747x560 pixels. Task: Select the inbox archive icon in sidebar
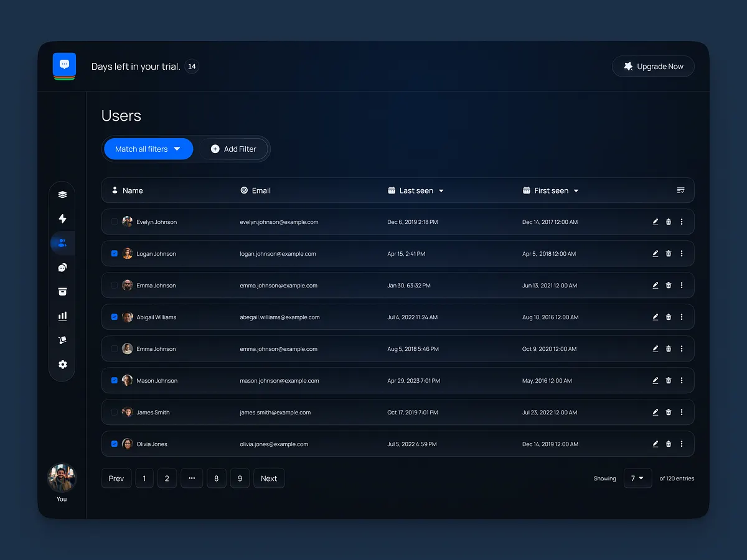tap(62, 291)
